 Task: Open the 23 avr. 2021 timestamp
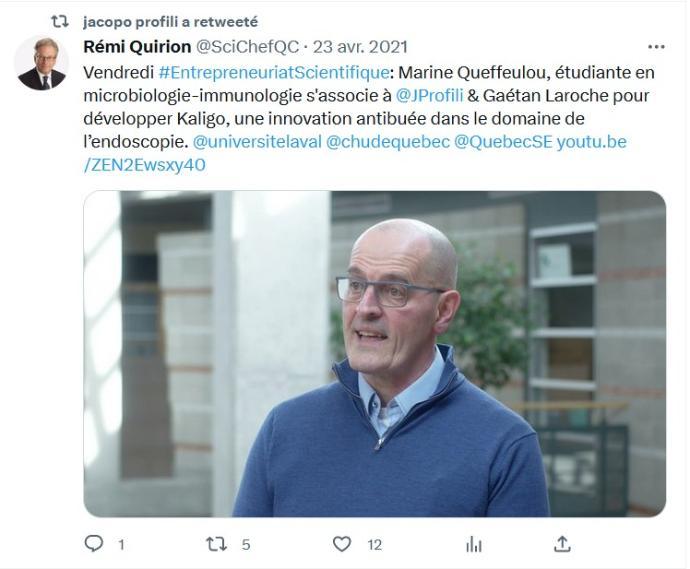click(x=360, y=47)
